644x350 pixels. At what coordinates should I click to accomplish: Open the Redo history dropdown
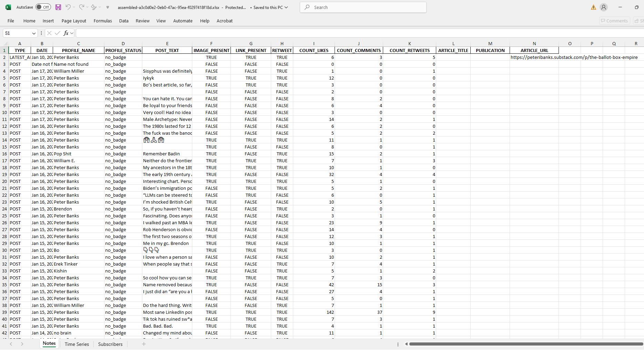(87, 7)
